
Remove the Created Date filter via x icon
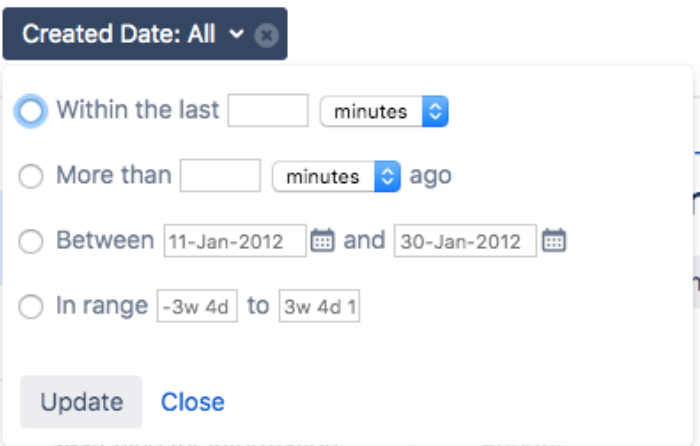[267, 35]
